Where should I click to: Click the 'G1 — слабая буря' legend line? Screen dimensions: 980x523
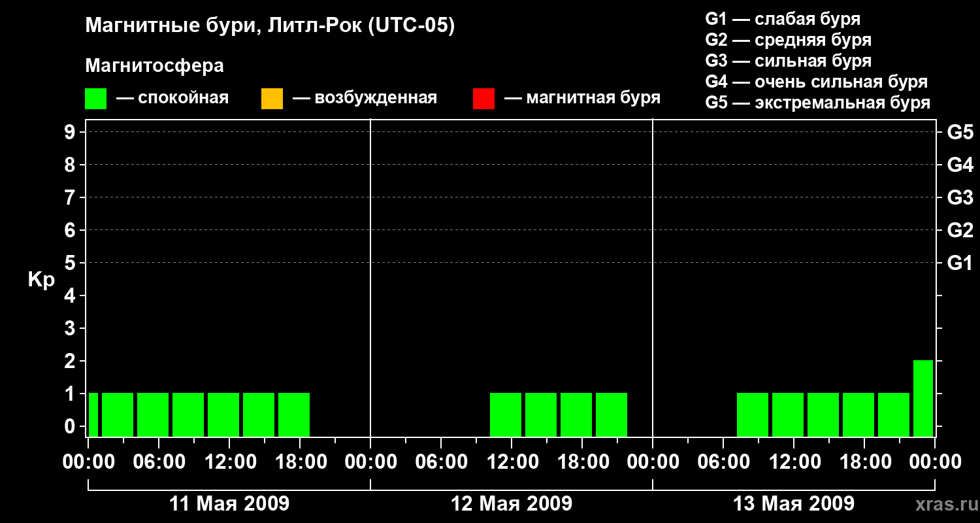click(783, 19)
